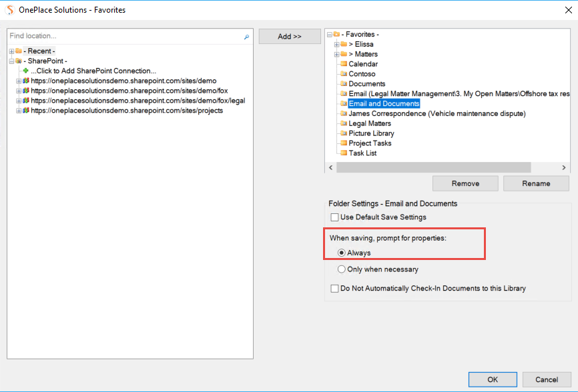Click the Picture Library icon
Viewport: 578px width, 392px height.
344,133
